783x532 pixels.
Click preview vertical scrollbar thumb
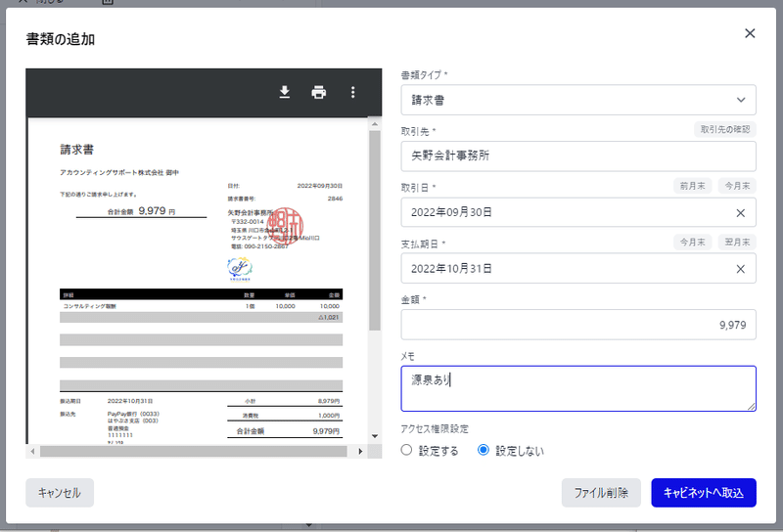click(375, 230)
